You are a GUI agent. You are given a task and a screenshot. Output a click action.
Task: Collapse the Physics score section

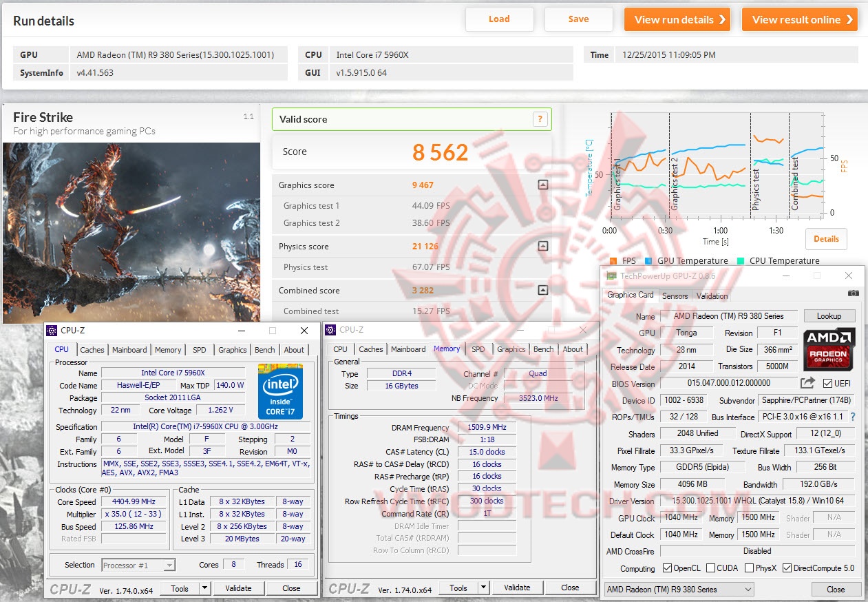542,246
